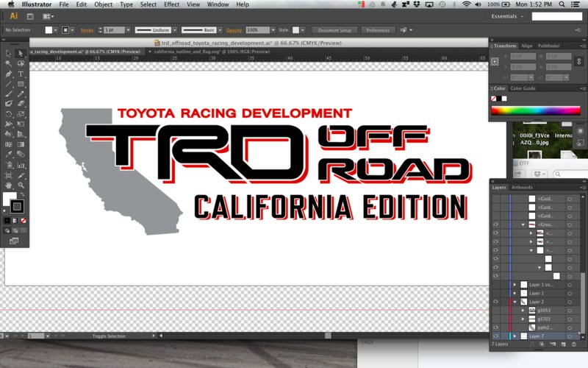
Task: Select the Rectangle tool
Action: coord(21,84)
